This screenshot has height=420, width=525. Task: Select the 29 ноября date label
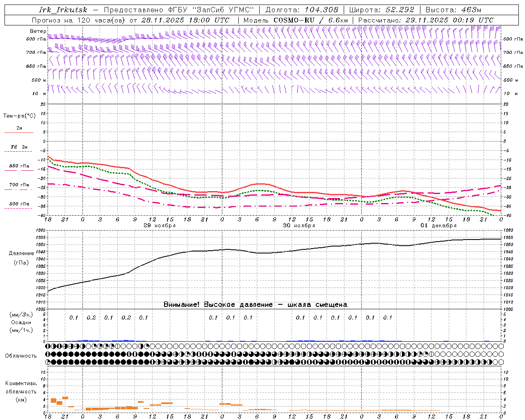(160, 226)
